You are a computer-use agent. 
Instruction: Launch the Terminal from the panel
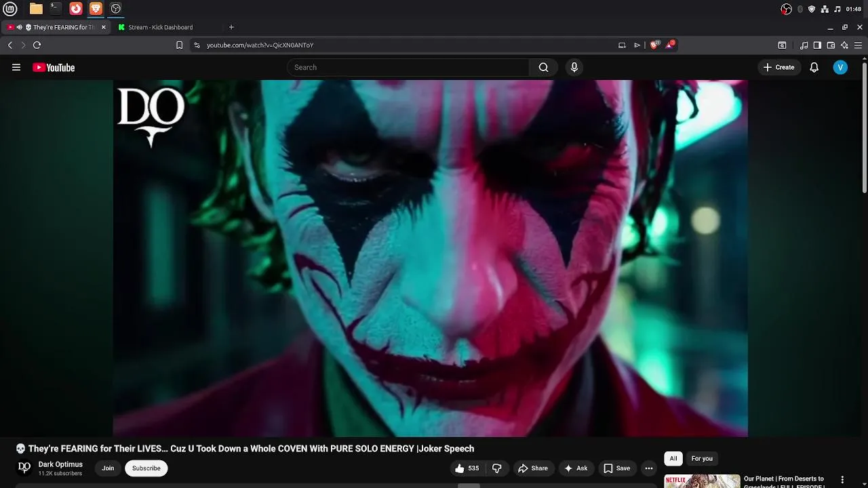[x=56, y=9]
